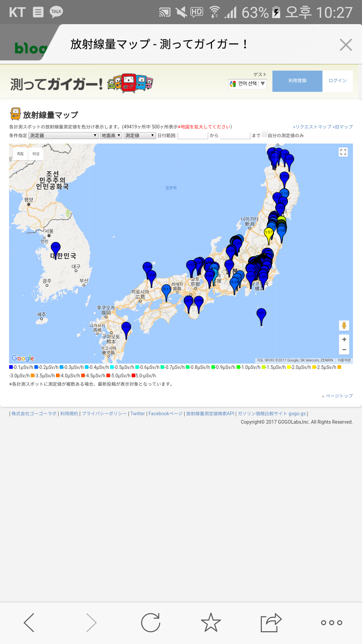Open the Twitter footer link

pos(138,414)
